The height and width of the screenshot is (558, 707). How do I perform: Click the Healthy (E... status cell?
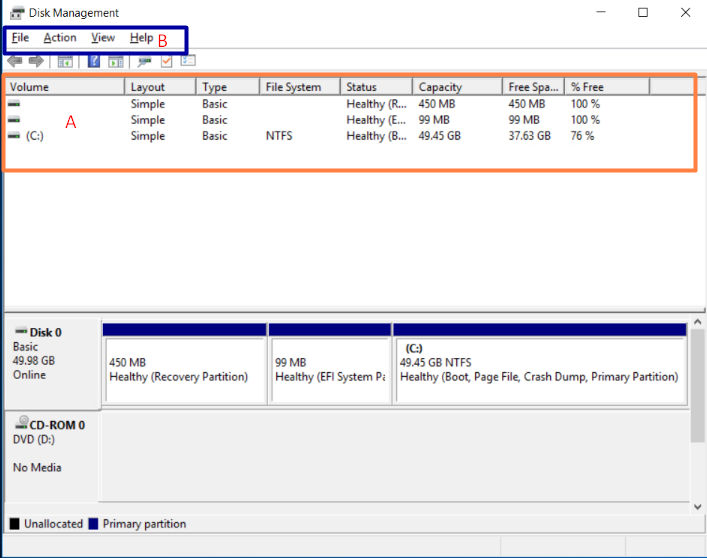376,120
